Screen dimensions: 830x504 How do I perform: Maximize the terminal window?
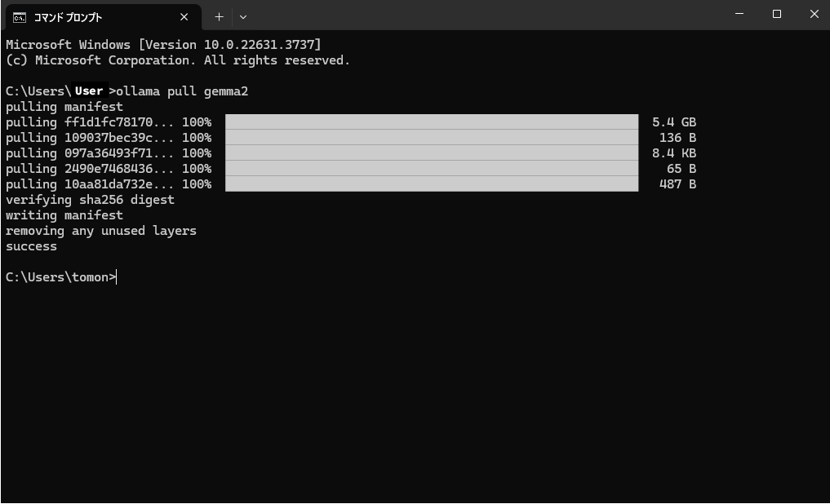777,15
